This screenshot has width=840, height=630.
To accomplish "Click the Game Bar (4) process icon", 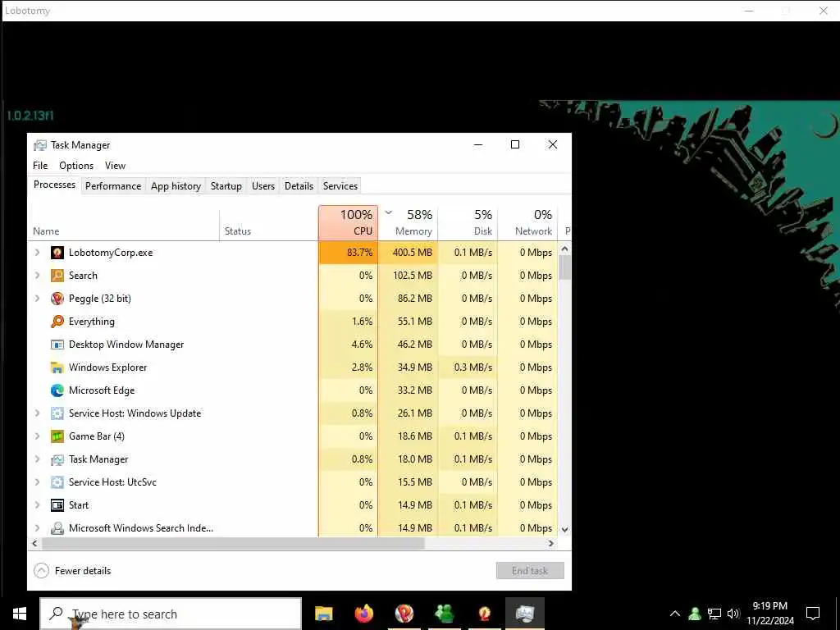I will [x=57, y=436].
